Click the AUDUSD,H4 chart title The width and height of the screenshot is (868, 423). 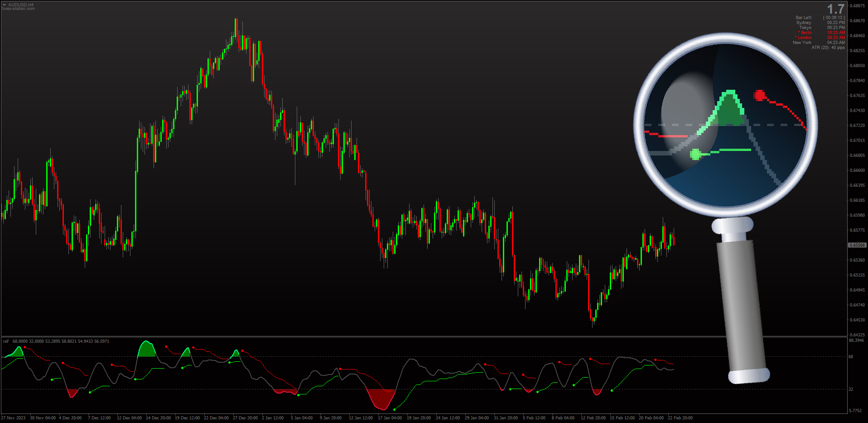(x=21, y=5)
